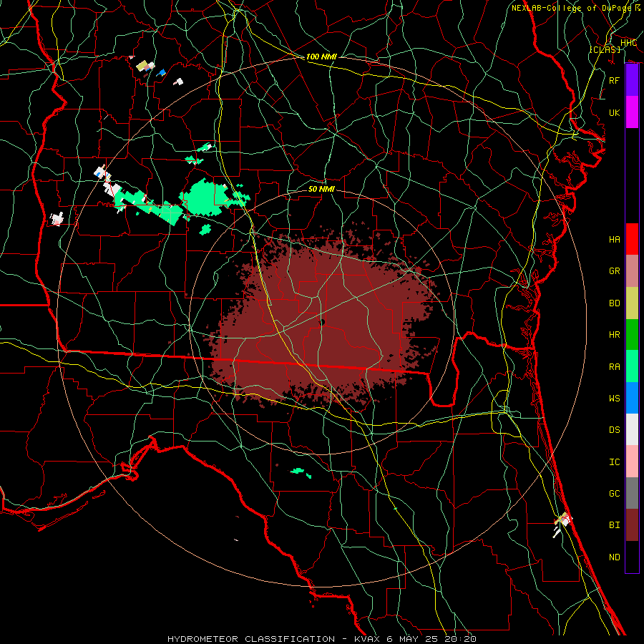Click the WS blue legend swatch

click(632, 398)
